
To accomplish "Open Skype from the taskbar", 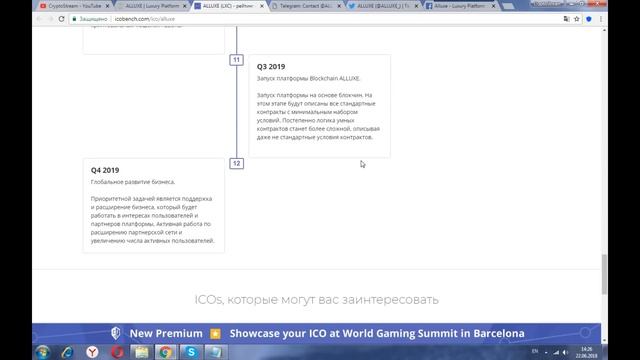I will pyautogui.click(x=191, y=352).
